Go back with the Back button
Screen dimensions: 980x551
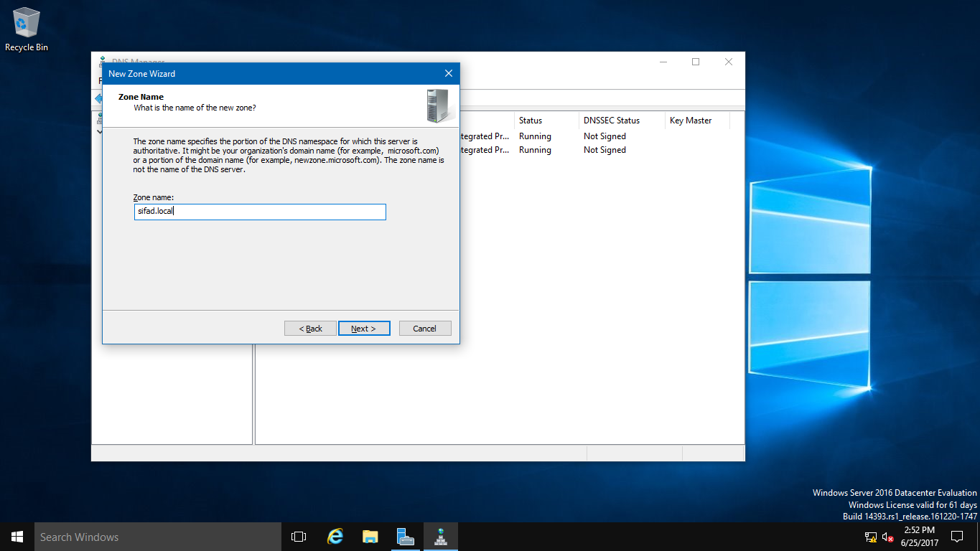pyautogui.click(x=310, y=329)
